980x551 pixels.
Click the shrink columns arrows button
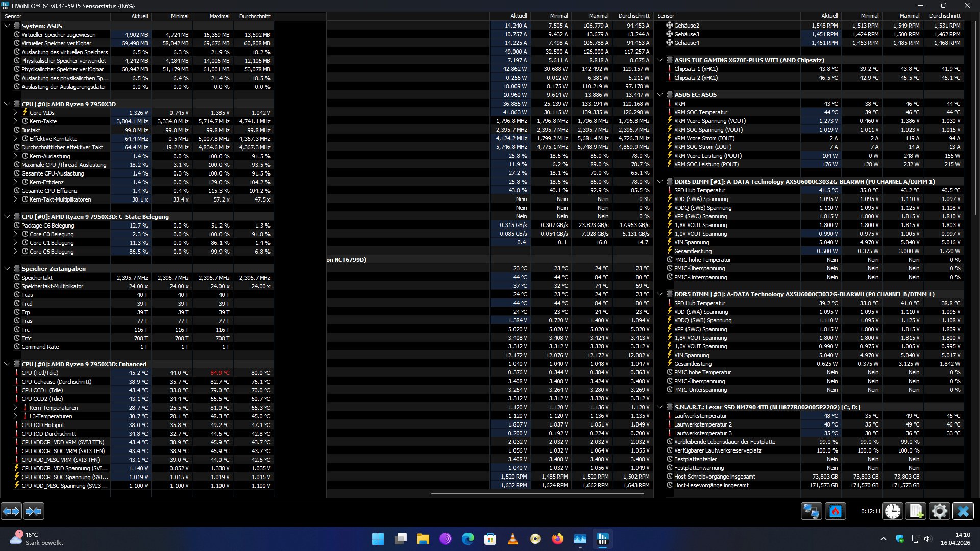point(34,511)
